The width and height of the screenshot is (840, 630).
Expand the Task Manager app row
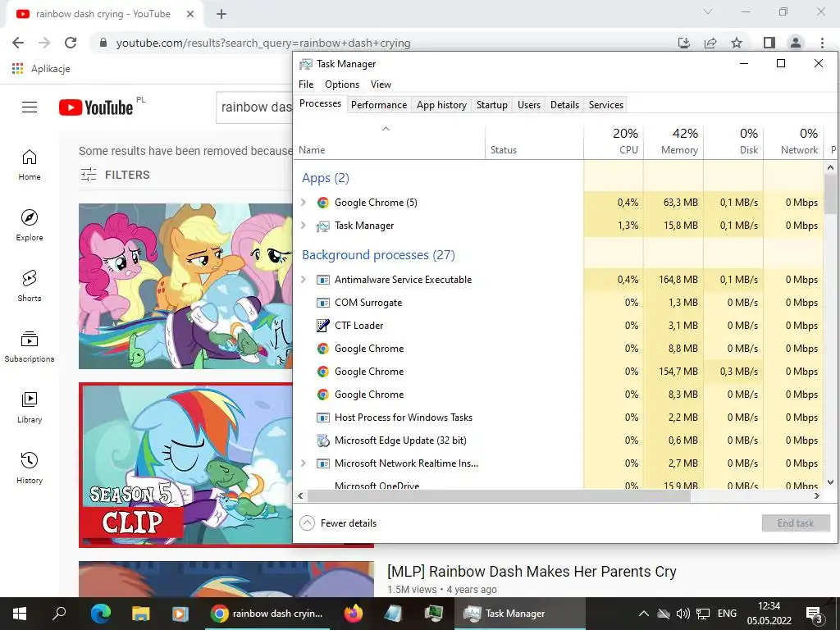(x=304, y=226)
